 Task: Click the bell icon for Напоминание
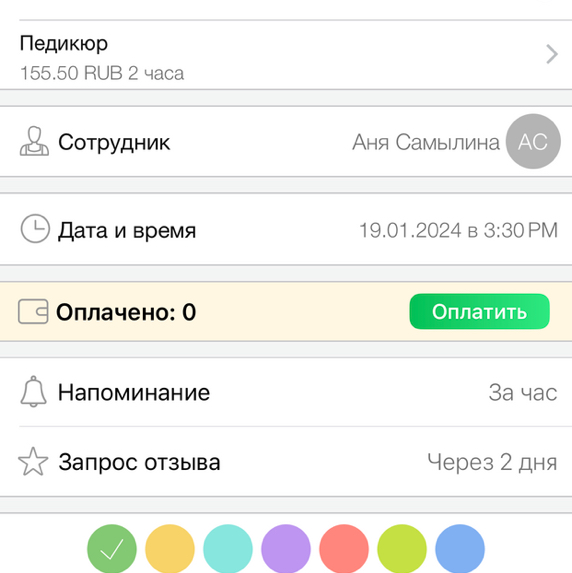[x=34, y=392]
